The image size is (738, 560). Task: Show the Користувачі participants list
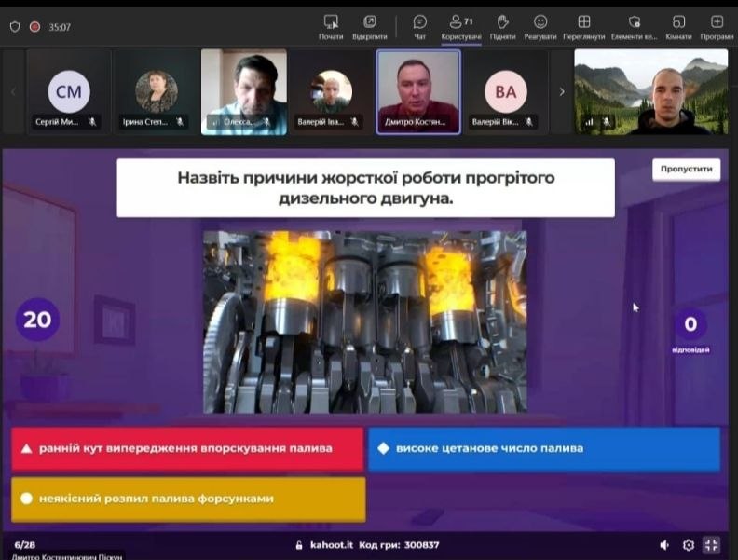coord(458,26)
